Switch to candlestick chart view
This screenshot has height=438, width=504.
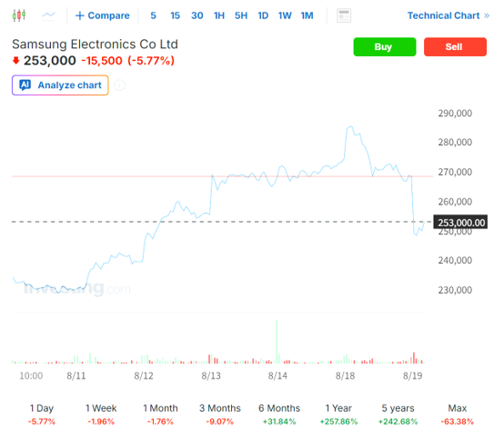(x=19, y=15)
